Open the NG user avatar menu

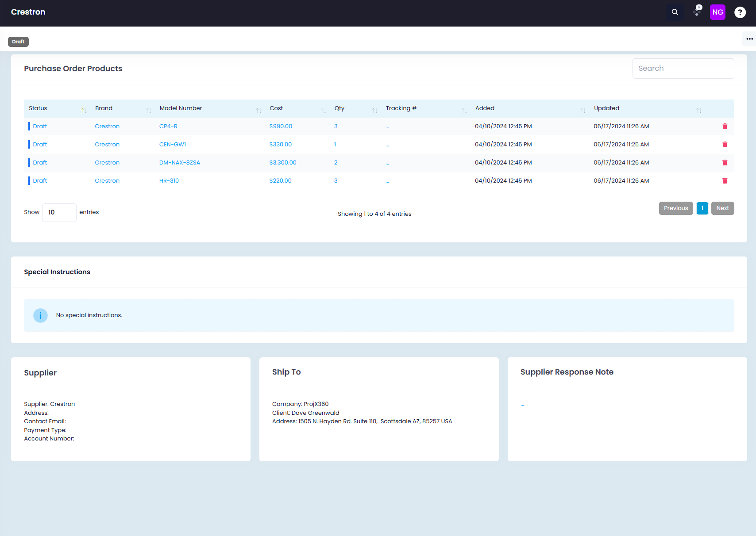point(718,12)
